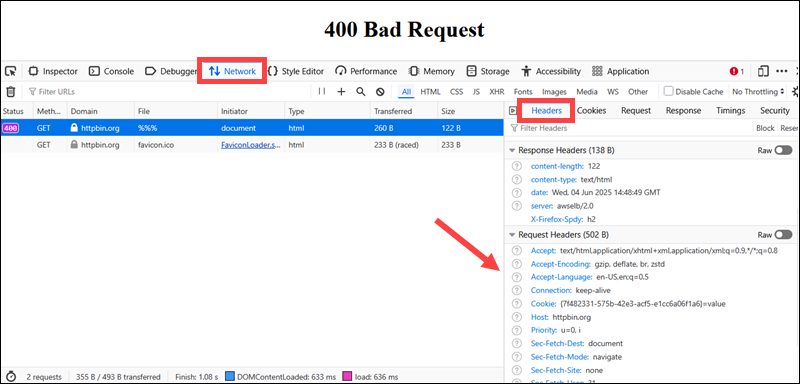The width and height of the screenshot is (800, 384).
Task: Click the help icon next to Accept-Language
Action: click(x=517, y=277)
